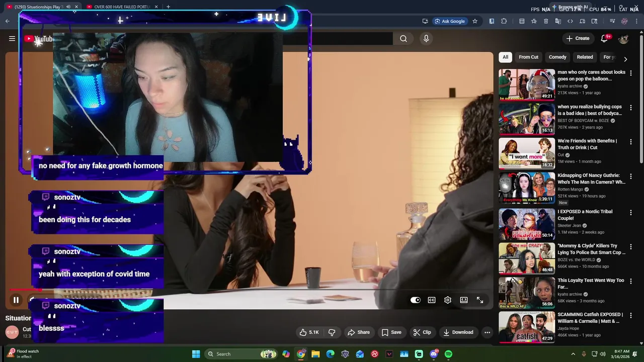
Task: Click the Share button below the video
Action: click(359, 332)
